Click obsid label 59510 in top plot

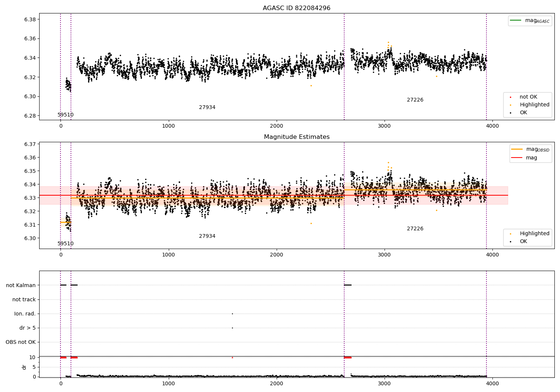[x=65, y=115]
